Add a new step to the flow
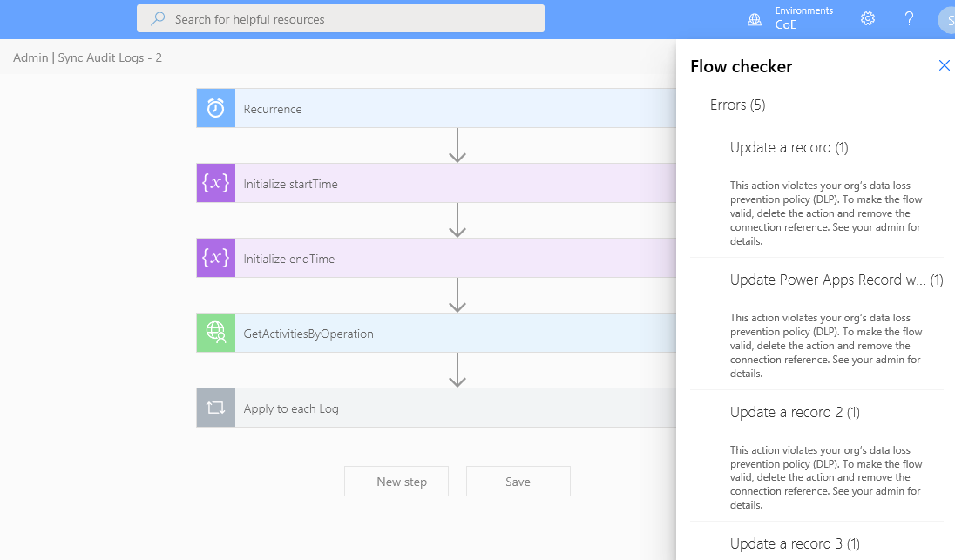The image size is (955, 560). point(396,481)
